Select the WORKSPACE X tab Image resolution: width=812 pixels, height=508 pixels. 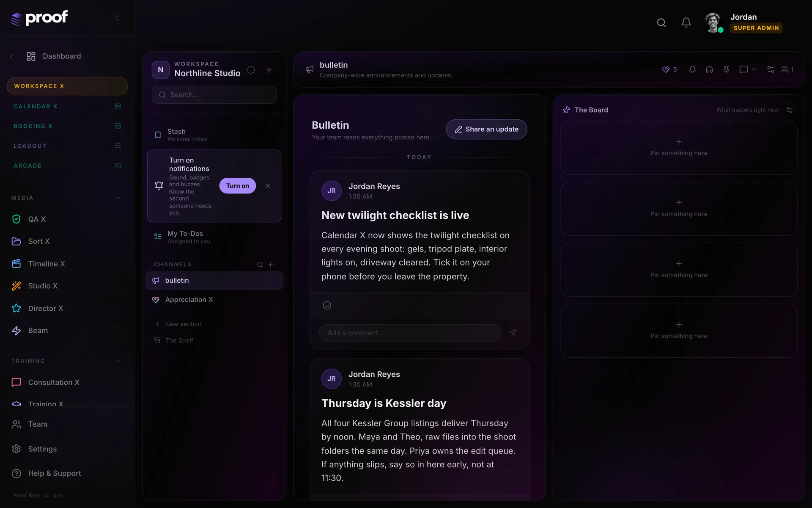pyautogui.click(x=67, y=86)
